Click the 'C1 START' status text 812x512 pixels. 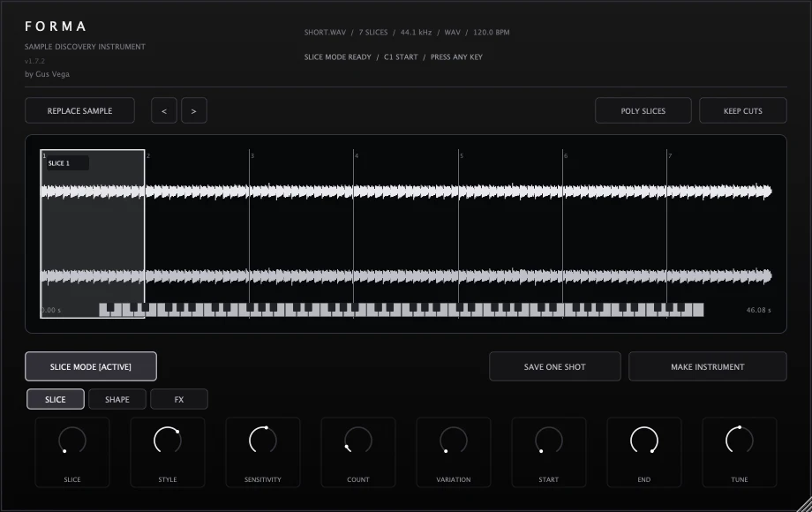(401, 57)
